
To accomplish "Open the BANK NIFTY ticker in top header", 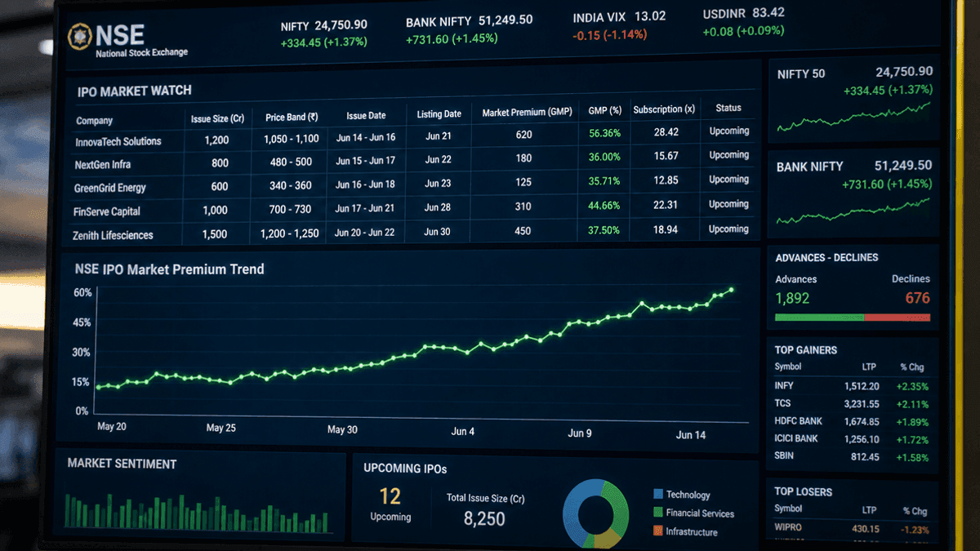I will [469, 29].
